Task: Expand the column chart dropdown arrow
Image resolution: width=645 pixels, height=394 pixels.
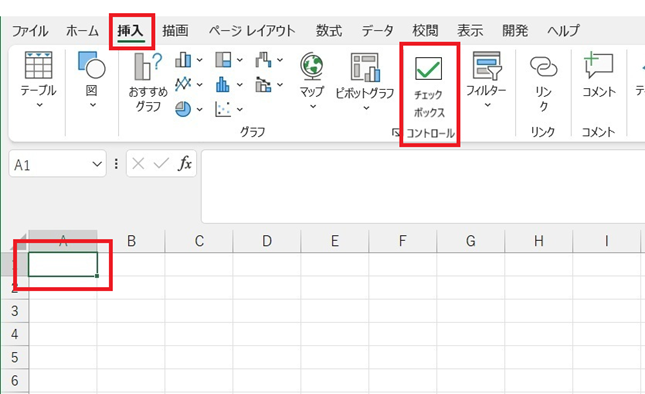Action: pyautogui.click(x=200, y=60)
